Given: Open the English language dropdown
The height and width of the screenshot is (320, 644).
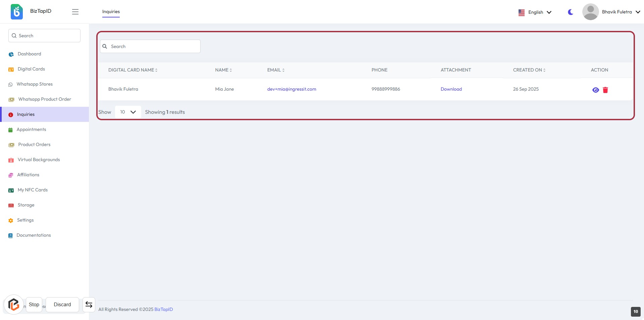Looking at the screenshot, I should tap(535, 12).
